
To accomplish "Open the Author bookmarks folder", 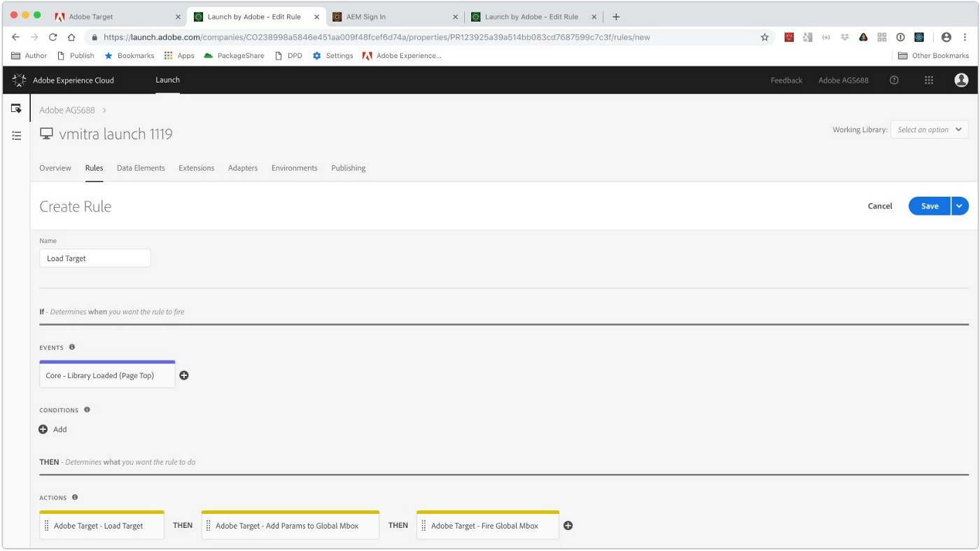I will click(29, 56).
